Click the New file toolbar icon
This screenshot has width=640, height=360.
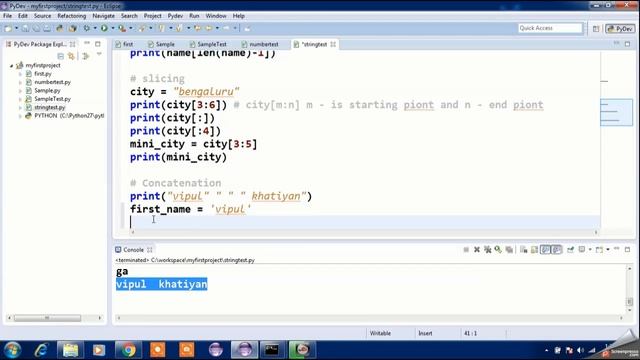pyautogui.click(x=8, y=28)
